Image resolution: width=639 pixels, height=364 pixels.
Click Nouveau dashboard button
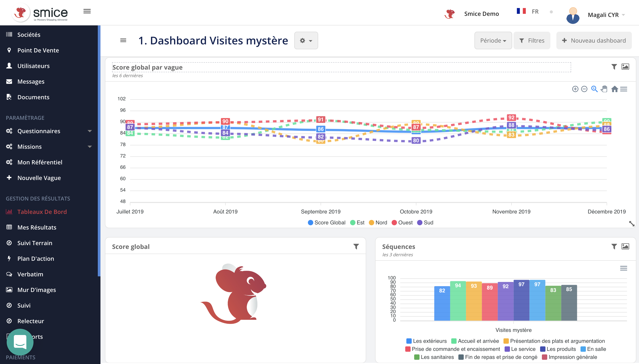[x=594, y=41]
